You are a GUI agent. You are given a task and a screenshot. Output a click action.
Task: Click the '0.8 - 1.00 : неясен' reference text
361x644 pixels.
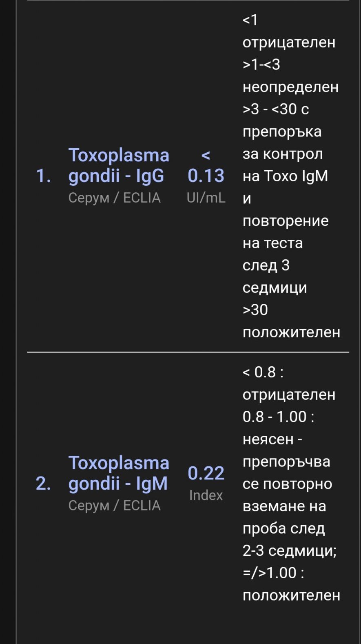[x=277, y=428]
